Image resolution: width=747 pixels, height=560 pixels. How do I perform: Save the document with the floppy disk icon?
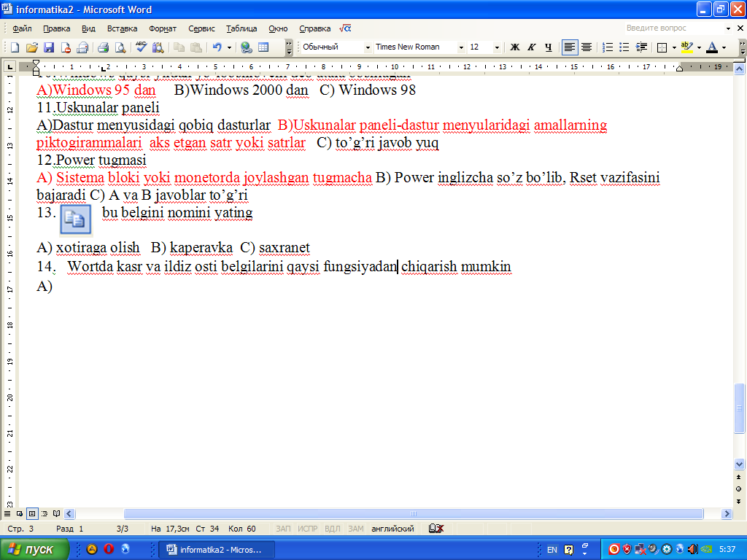click(49, 47)
